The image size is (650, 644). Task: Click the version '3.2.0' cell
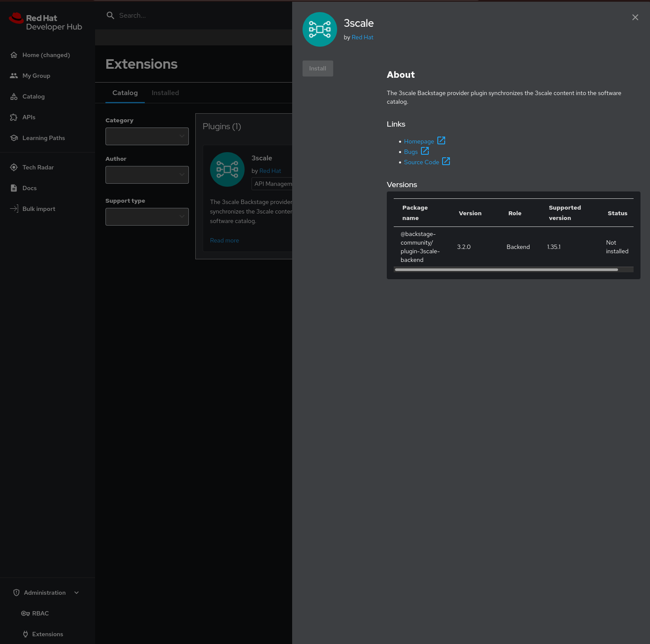point(464,247)
